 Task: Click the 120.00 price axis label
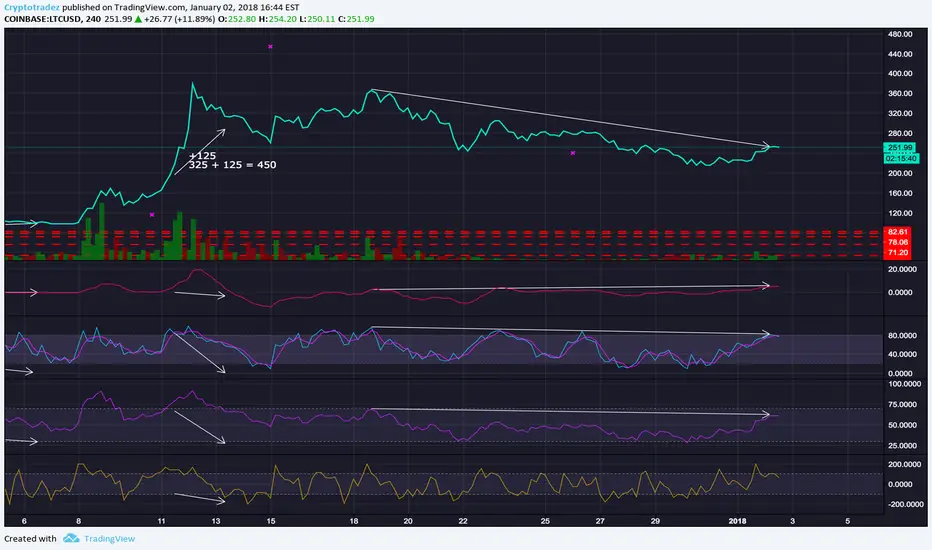pos(900,213)
